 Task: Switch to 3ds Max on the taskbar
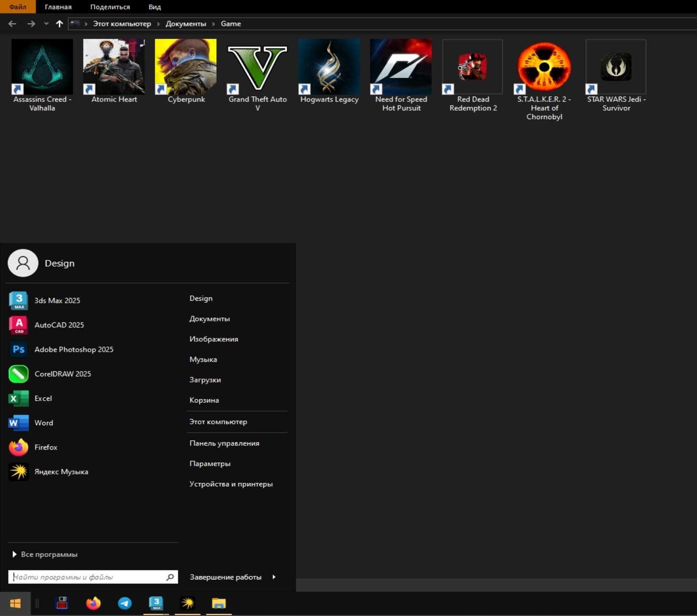[x=156, y=604]
